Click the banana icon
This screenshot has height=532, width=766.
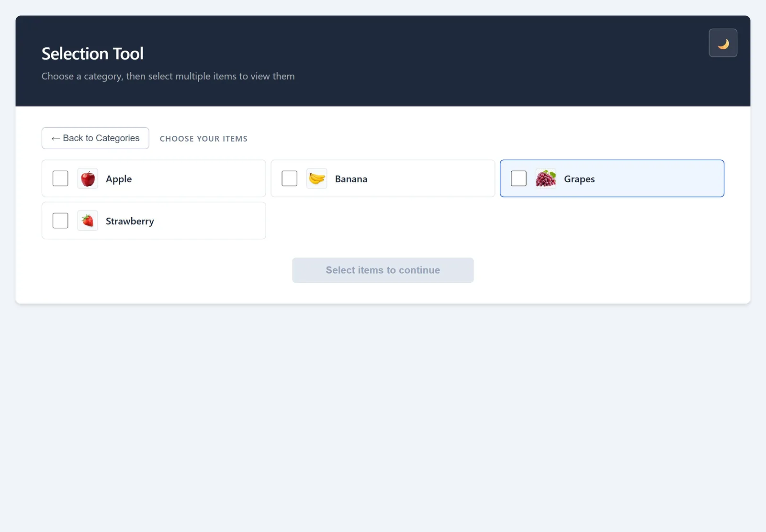point(316,178)
